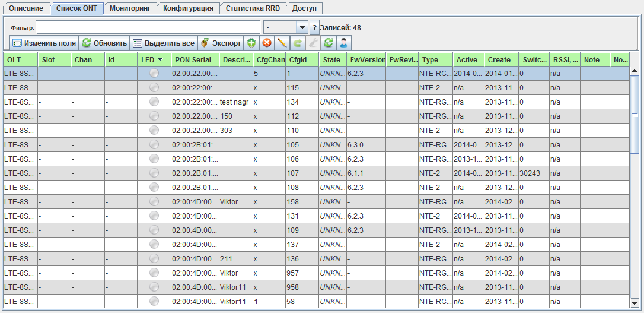Click Switch value '30243' cell
Screen dimensions: 644x313
pyautogui.click(x=534, y=173)
